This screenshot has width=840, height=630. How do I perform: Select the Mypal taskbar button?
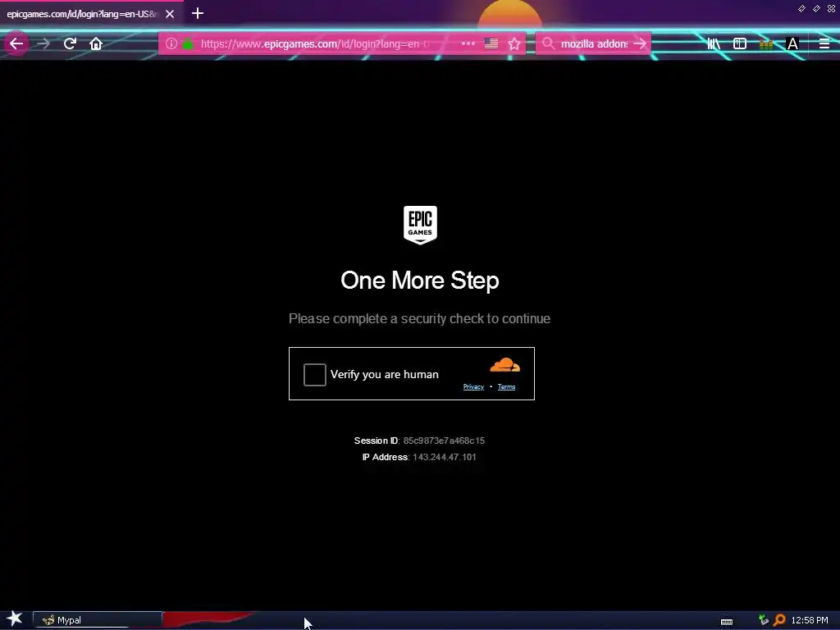point(98,620)
